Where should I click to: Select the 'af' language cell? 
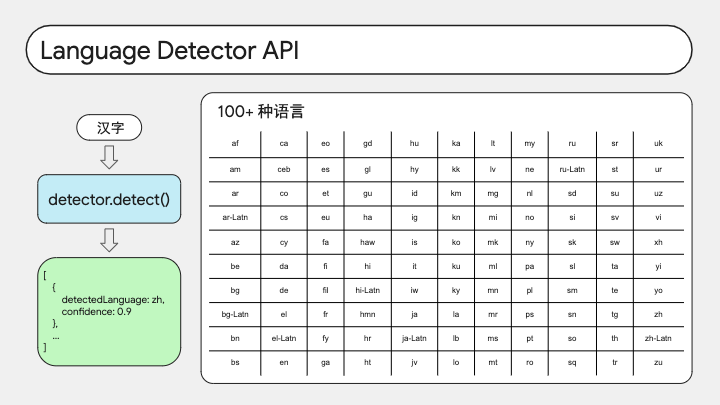(x=235, y=143)
